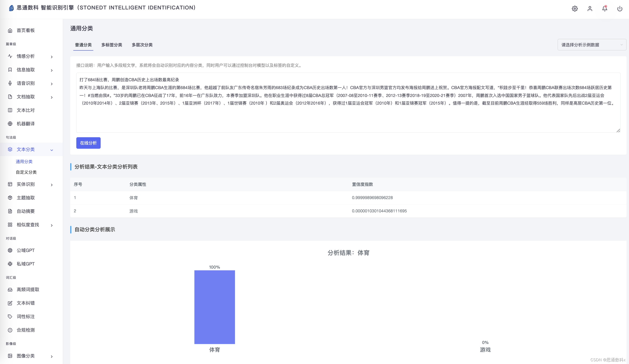Screen dimensions: 629x364
Task: Switch to the 多标签分类 tab
Action: [112, 45]
